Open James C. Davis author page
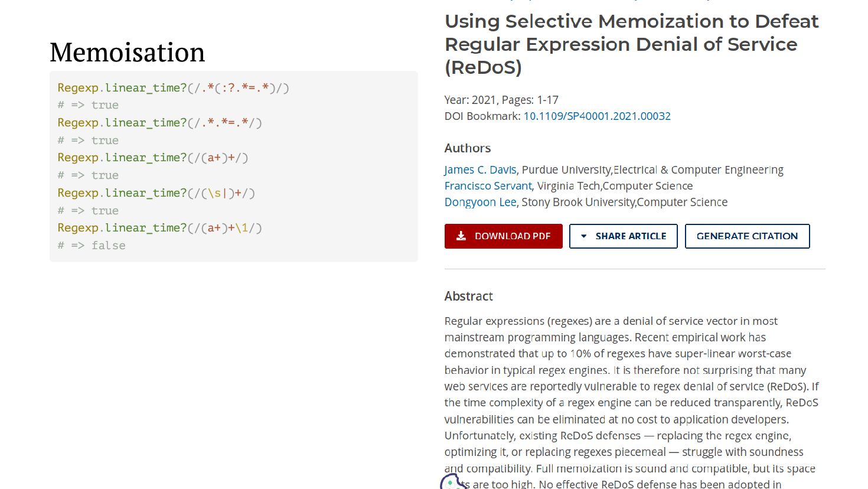The width and height of the screenshot is (868, 489). pos(480,169)
